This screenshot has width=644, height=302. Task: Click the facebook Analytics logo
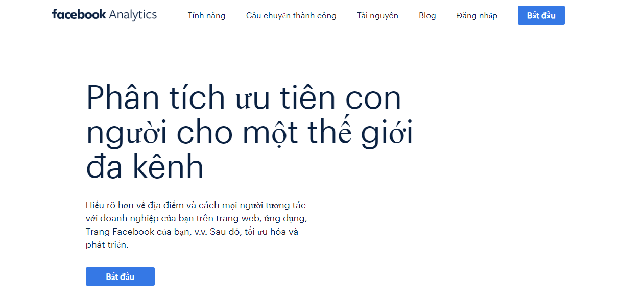click(x=104, y=15)
